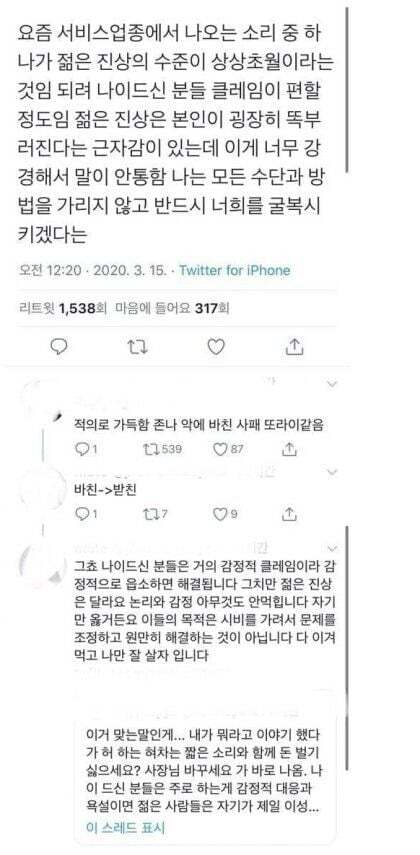Retweet the main tweet

[x=137, y=346]
